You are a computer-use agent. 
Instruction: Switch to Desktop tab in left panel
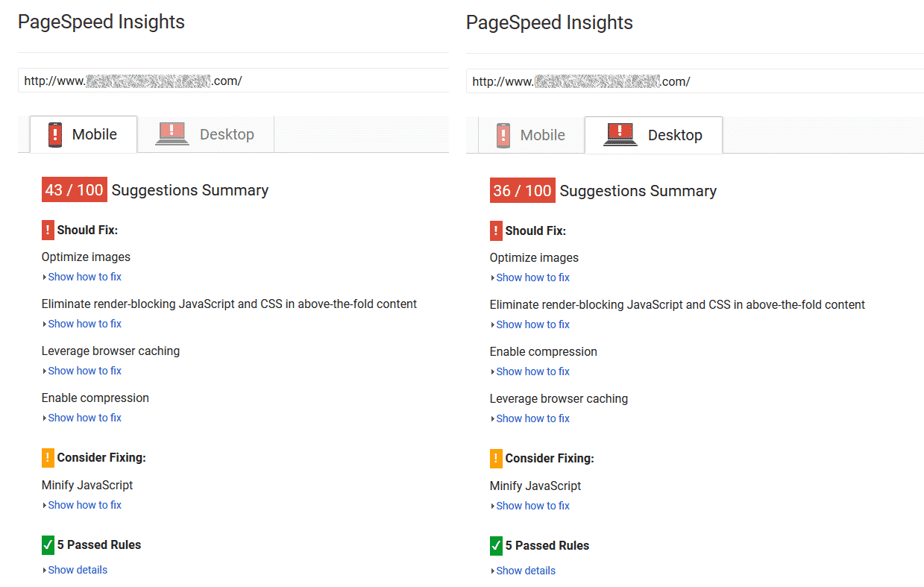click(206, 134)
